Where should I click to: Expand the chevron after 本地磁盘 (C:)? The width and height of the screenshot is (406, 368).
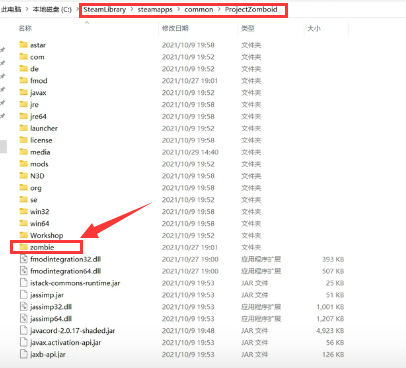(x=78, y=10)
